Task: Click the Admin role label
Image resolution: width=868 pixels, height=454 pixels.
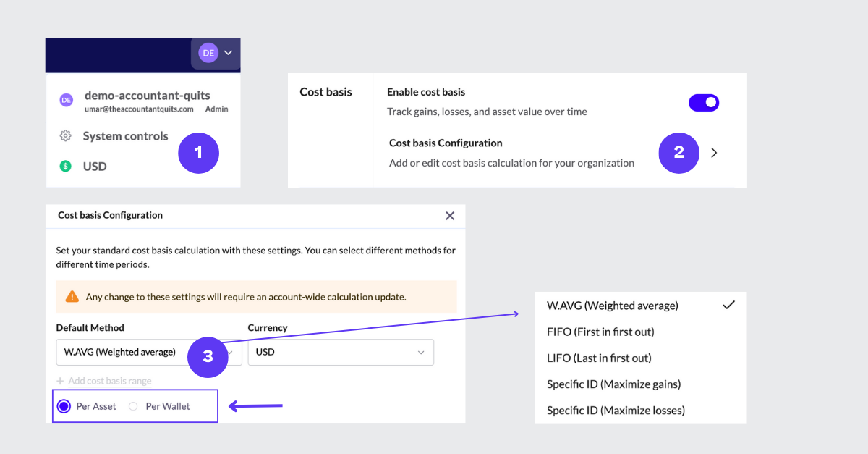Action: click(x=216, y=109)
